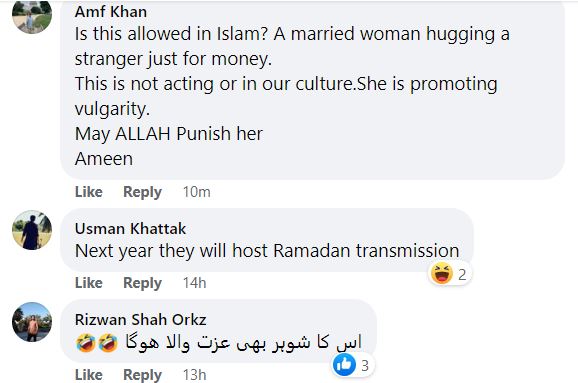Reply to Amf Khan's comment
578x383 pixels.
click(142, 192)
